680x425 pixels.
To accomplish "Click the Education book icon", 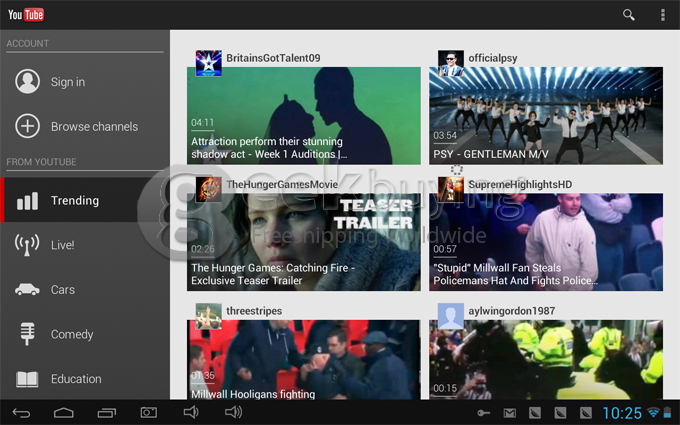I will [27, 379].
